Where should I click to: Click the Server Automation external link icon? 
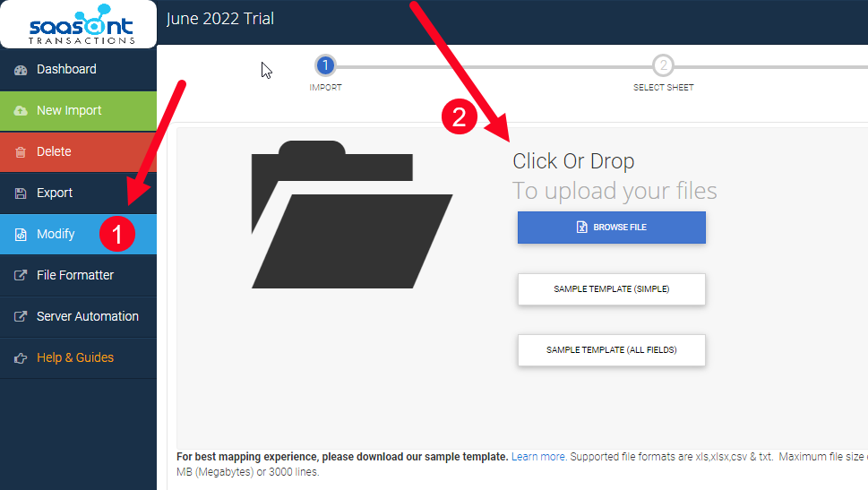[x=21, y=317]
